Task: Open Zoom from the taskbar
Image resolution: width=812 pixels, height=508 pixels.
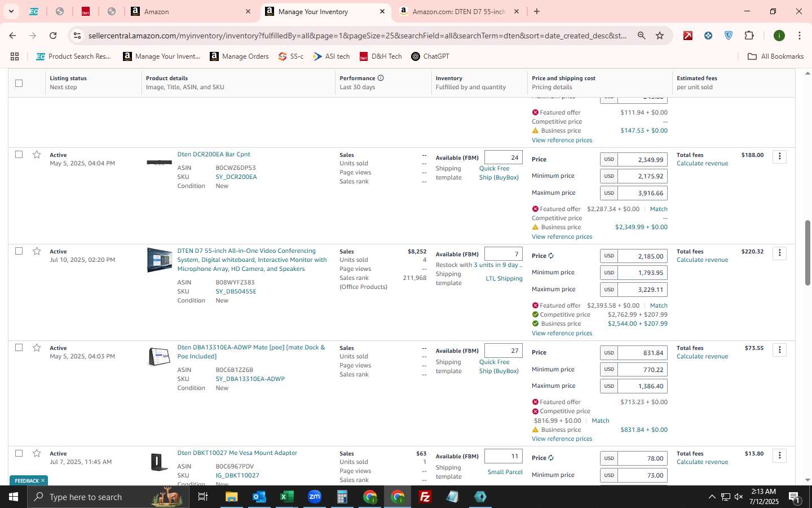Action: click(314, 497)
